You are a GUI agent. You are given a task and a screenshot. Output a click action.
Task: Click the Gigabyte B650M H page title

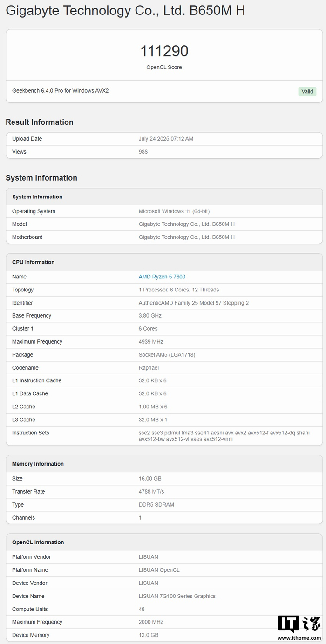coord(125,11)
